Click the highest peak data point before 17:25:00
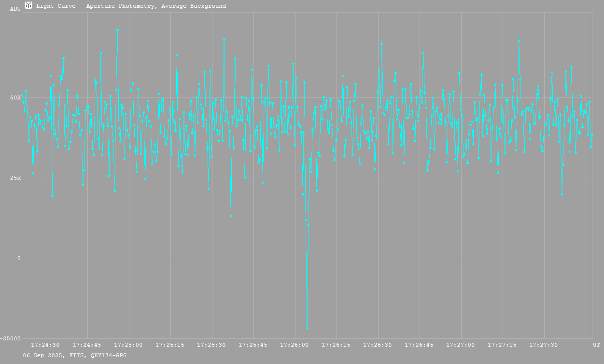This screenshot has height=364, width=604. point(117,30)
